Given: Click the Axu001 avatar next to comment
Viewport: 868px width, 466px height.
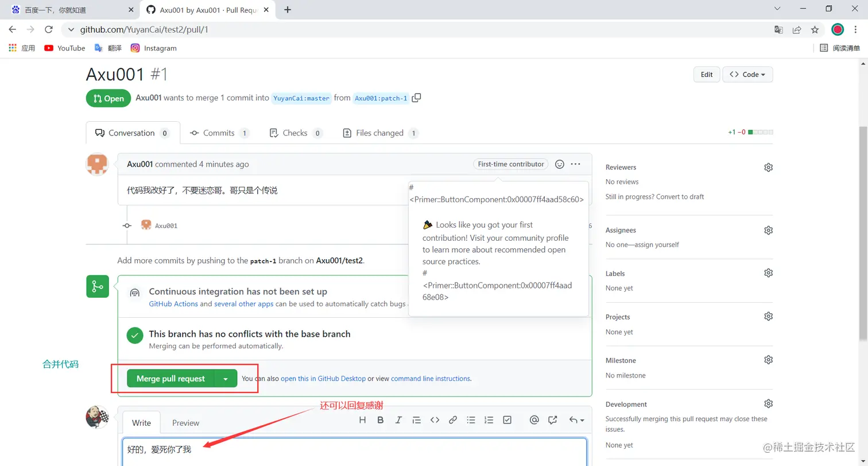Looking at the screenshot, I should pos(97,164).
